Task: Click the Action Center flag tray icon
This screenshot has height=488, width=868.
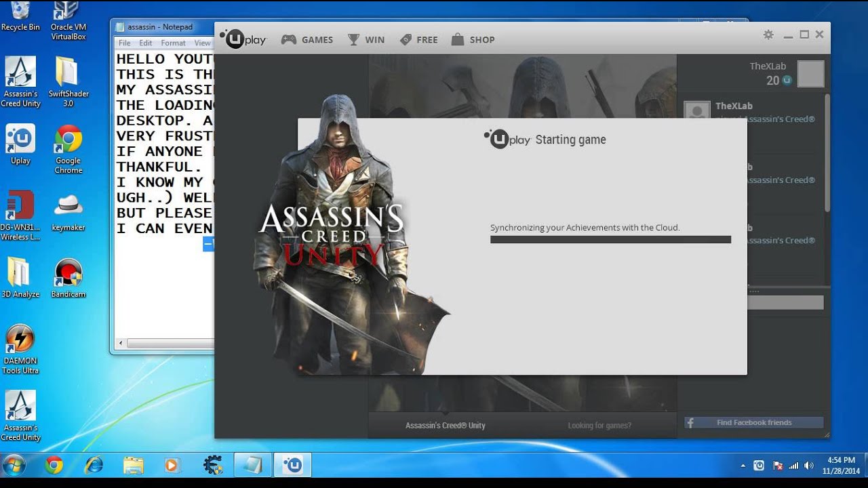Action: [777, 466]
